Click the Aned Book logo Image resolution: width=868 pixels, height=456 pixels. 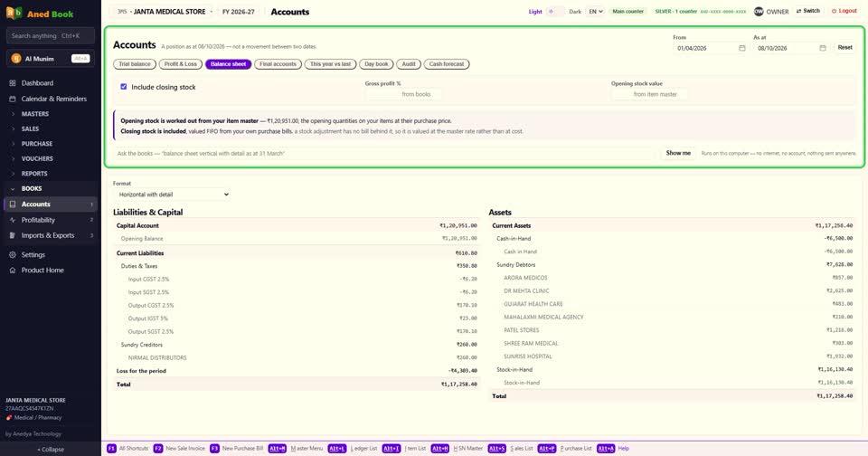coord(14,14)
